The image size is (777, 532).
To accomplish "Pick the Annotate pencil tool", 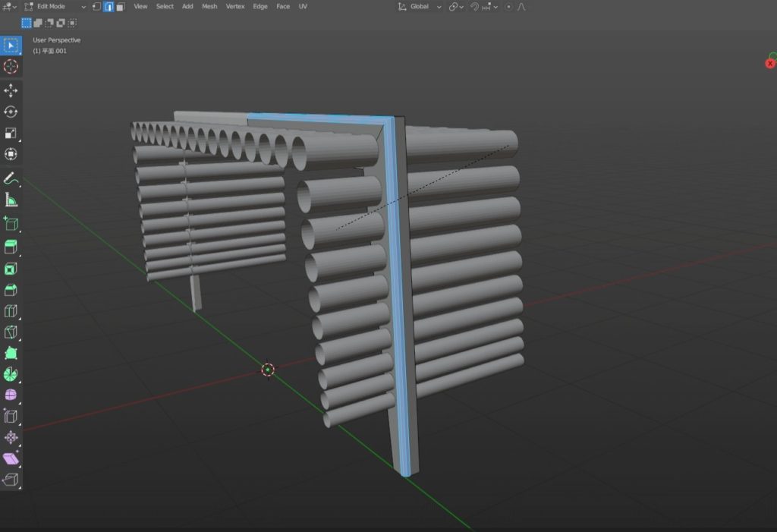I will (11, 178).
